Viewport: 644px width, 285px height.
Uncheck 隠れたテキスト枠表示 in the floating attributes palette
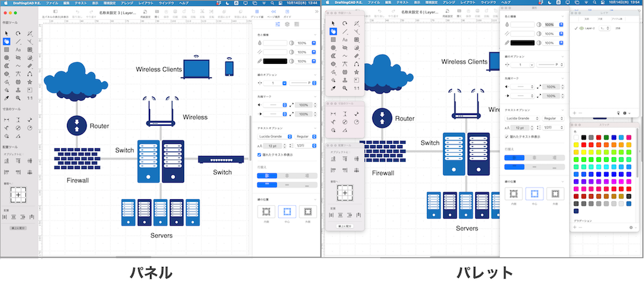click(507, 137)
